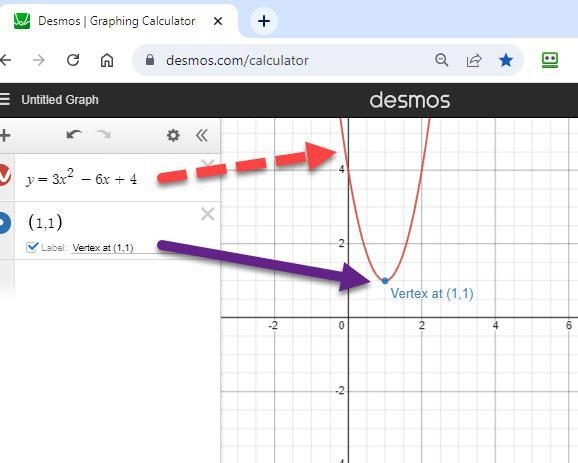Viewport: 578px width, 463px height.
Task: Reload the page with refresh icon
Action: click(x=73, y=60)
